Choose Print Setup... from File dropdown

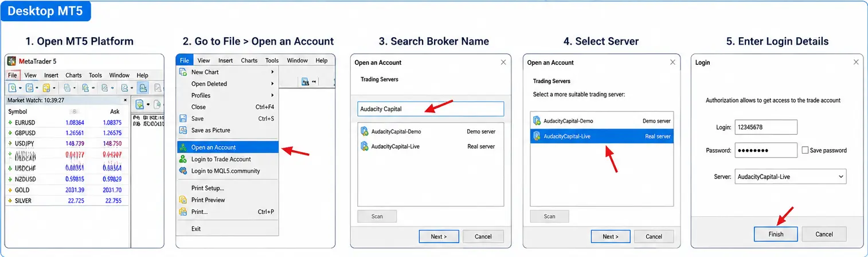click(227, 188)
